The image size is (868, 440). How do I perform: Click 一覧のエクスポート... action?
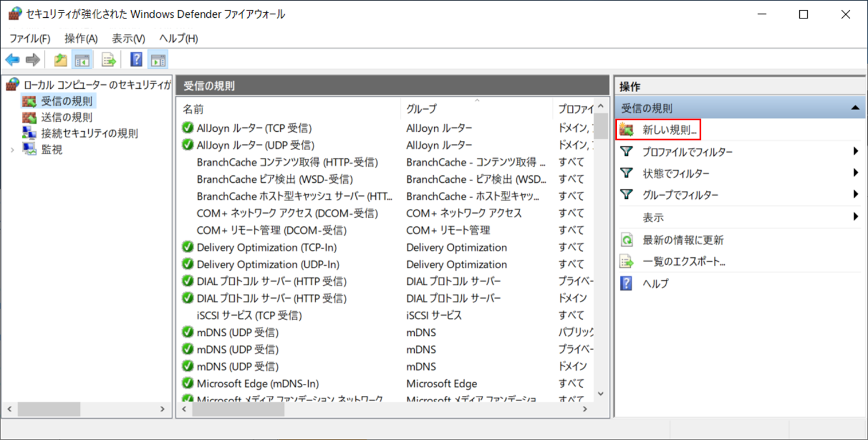tap(684, 262)
